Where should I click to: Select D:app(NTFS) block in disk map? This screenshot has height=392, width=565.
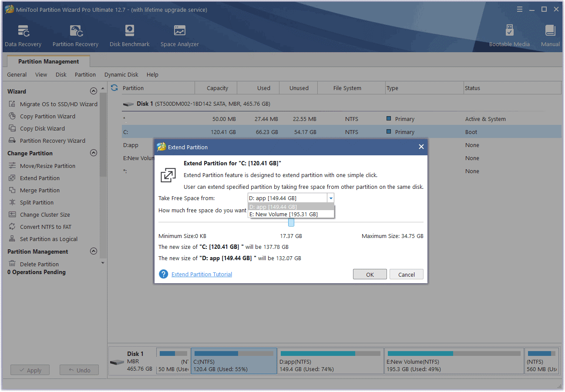click(x=331, y=361)
